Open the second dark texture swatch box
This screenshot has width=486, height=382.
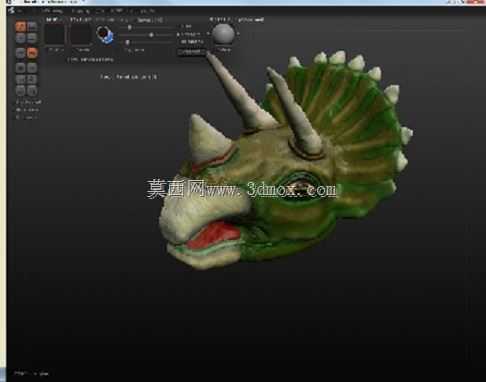coord(80,34)
